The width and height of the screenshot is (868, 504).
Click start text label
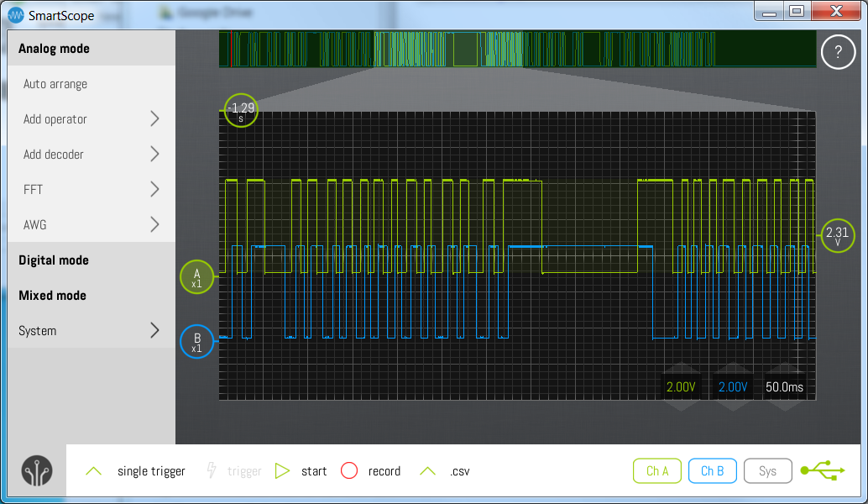tap(314, 471)
